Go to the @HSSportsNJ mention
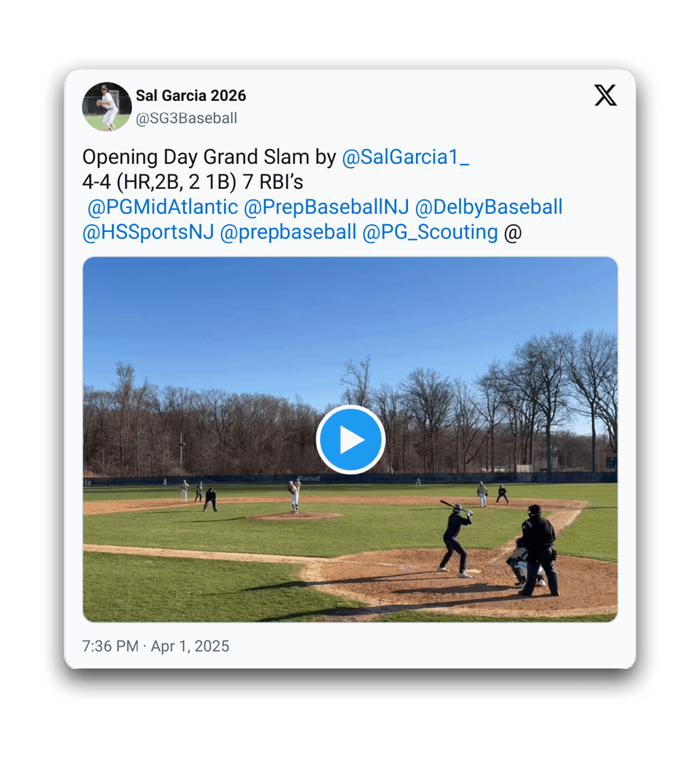Screen dimensions: 700x782 point(148,232)
